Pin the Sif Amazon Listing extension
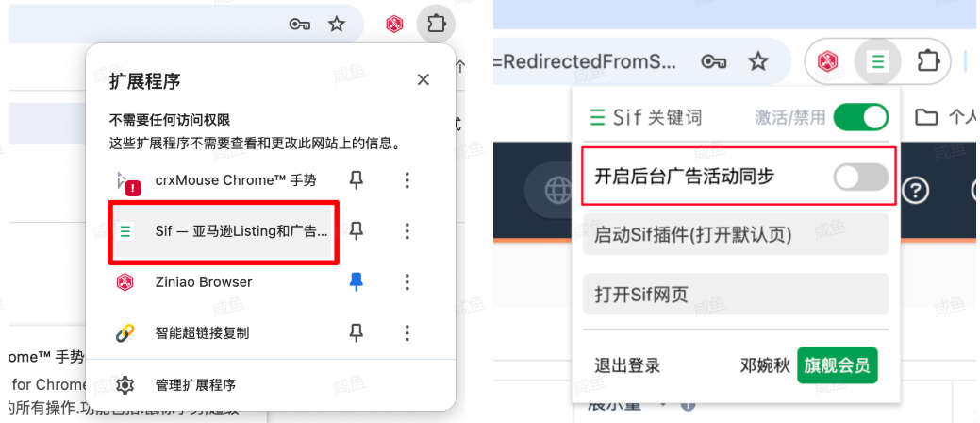Viewport: 980px width, 423px height. [357, 231]
